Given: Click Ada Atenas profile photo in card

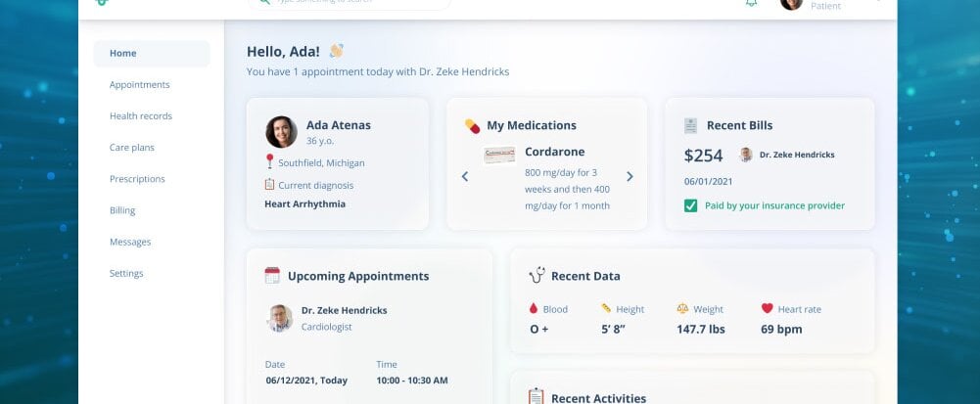Looking at the screenshot, I should [x=281, y=132].
